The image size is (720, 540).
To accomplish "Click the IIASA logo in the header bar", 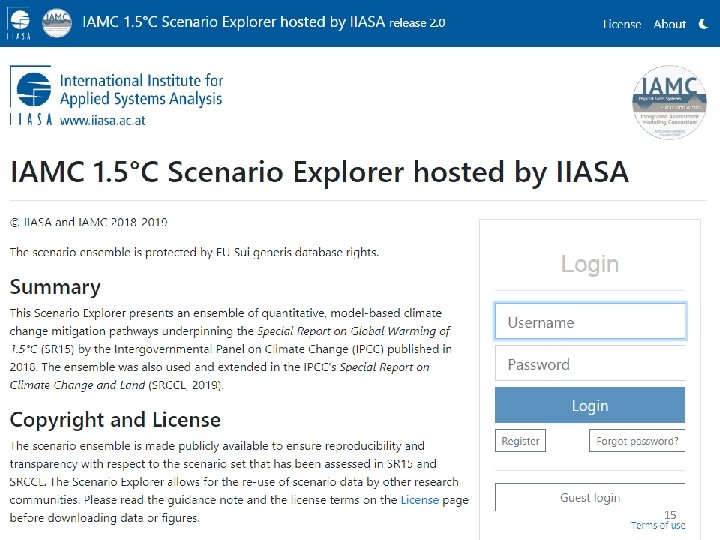I will click(x=19, y=23).
